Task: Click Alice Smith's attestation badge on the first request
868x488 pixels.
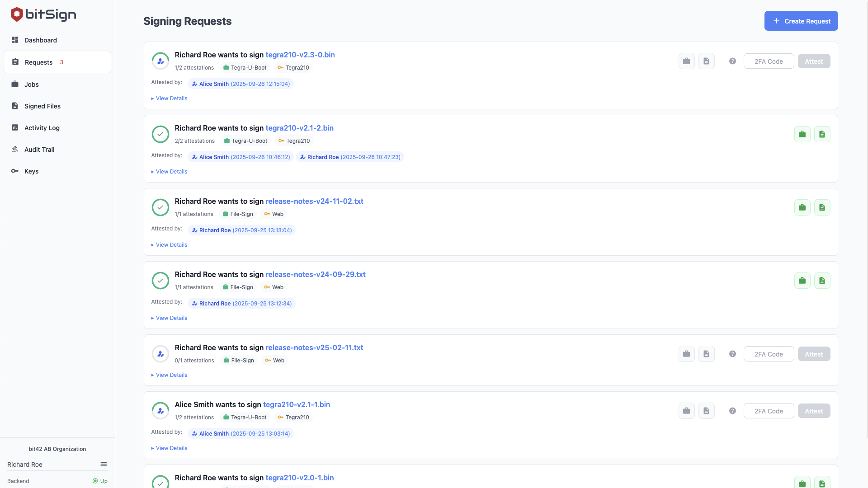Action: tap(241, 84)
